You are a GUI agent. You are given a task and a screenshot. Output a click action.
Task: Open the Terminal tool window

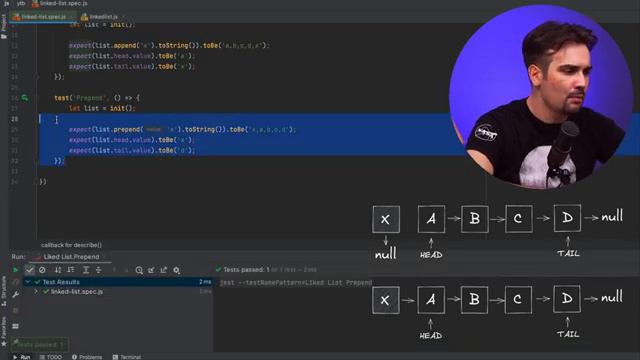tap(127, 357)
